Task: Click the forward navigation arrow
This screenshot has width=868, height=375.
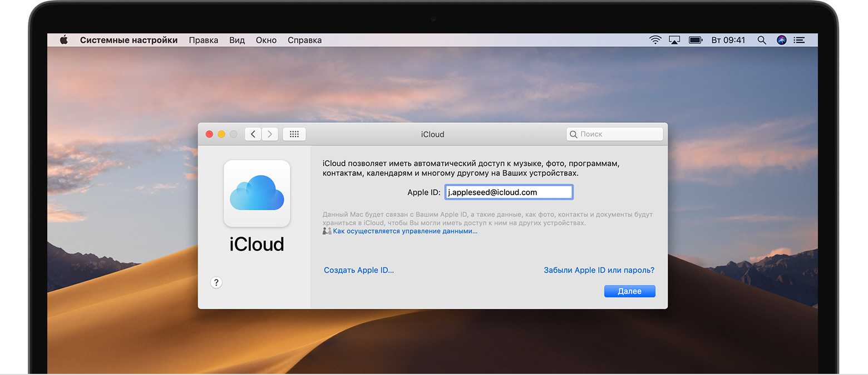Action: click(x=270, y=134)
